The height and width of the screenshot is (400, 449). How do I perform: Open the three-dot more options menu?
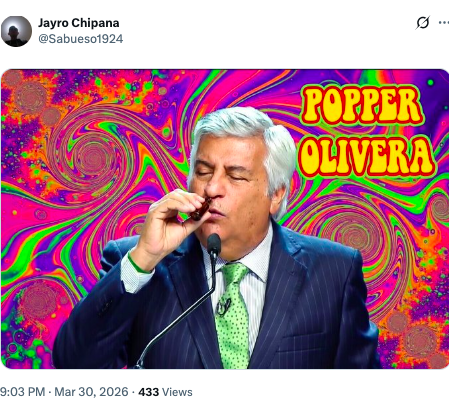444,23
